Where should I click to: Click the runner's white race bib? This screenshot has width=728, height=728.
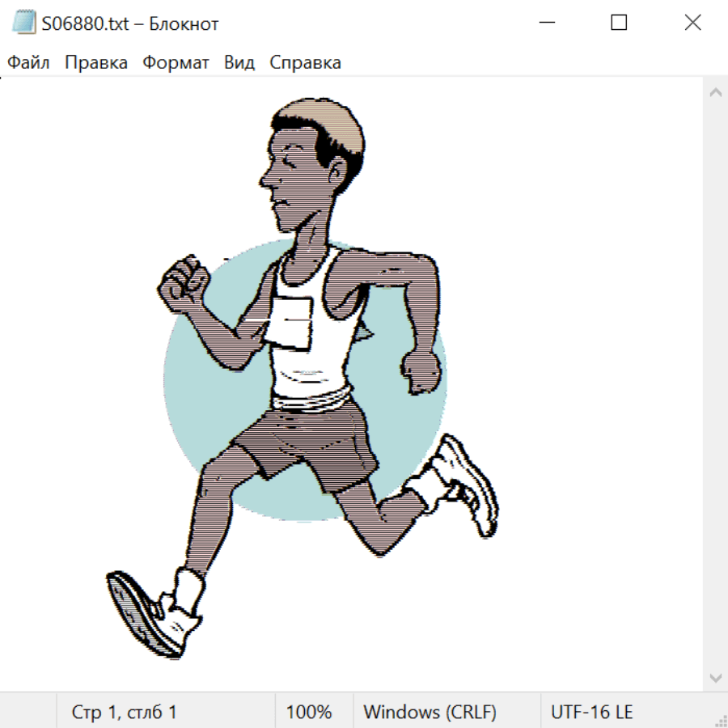point(293,321)
